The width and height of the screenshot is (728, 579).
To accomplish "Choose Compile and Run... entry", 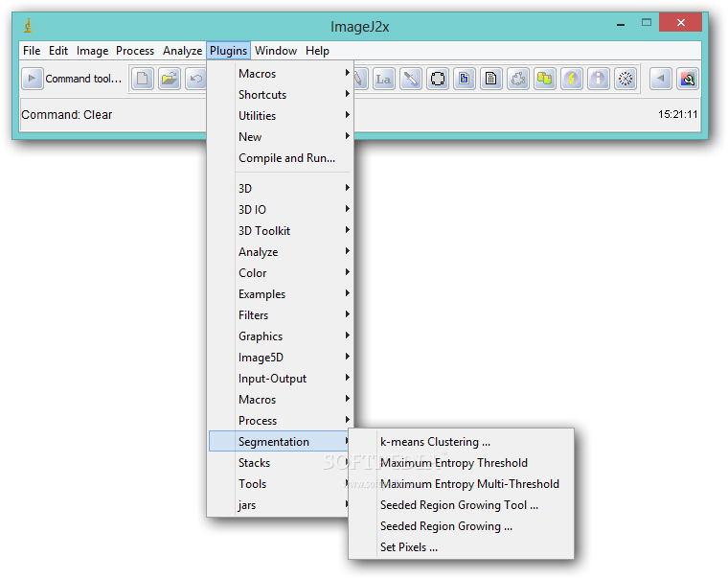I will 281,158.
